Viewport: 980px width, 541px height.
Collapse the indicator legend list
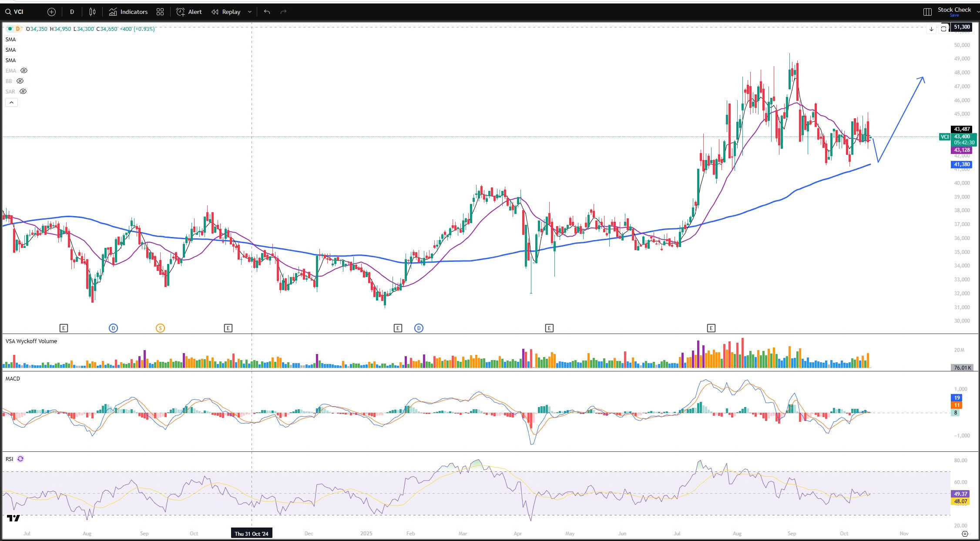click(x=11, y=103)
